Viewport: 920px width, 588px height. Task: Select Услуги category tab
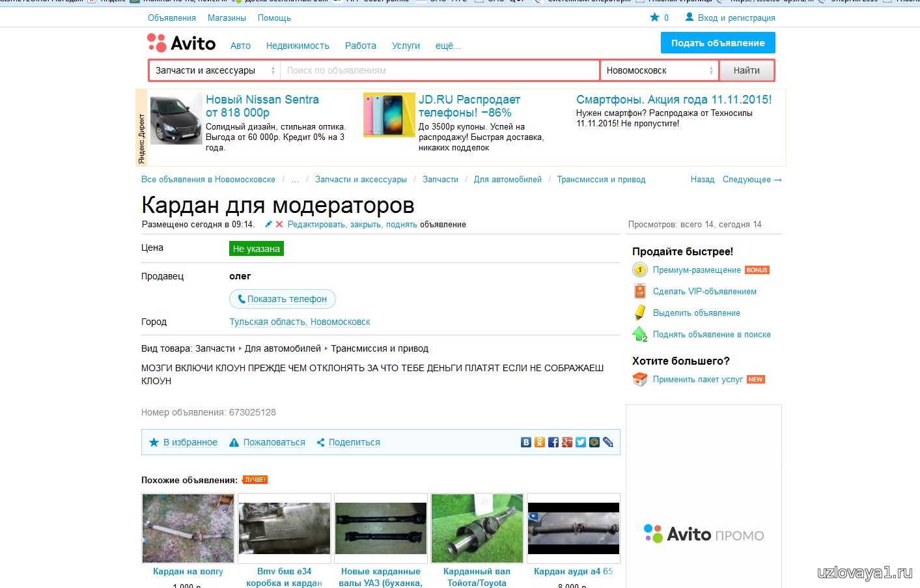click(406, 46)
